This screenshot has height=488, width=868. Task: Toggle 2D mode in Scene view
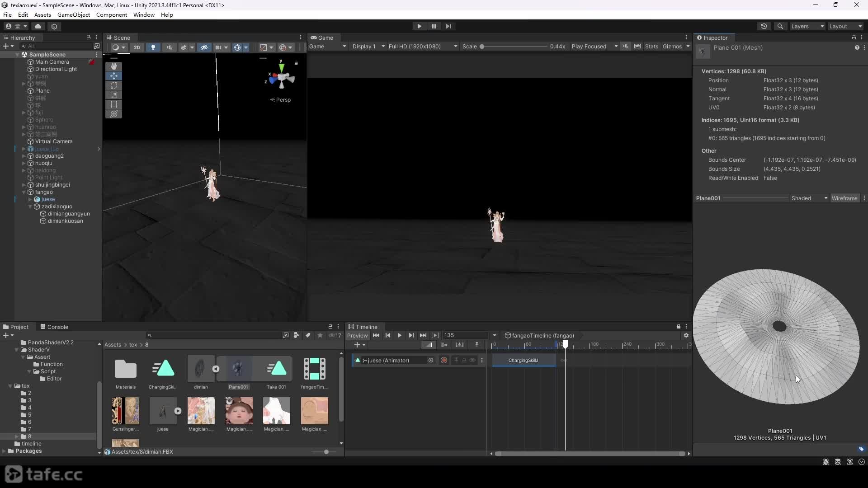[137, 47]
